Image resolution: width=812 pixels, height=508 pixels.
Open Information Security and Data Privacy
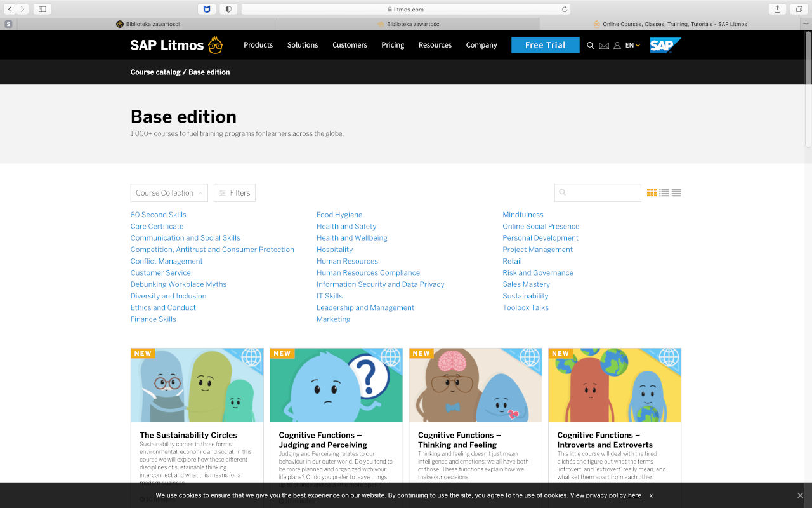click(x=381, y=284)
